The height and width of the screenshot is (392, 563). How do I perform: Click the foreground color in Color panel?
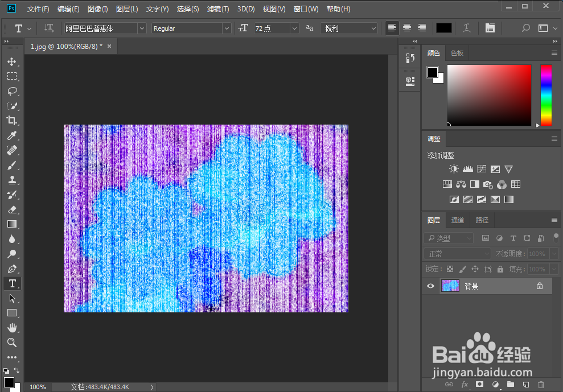pos(432,72)
